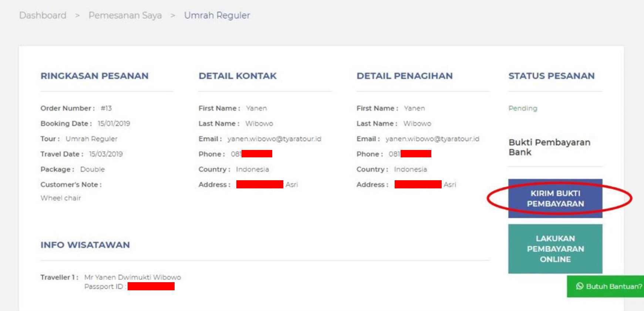
Task: Click the email address under Detail Kontak
Action: point(274,139)
